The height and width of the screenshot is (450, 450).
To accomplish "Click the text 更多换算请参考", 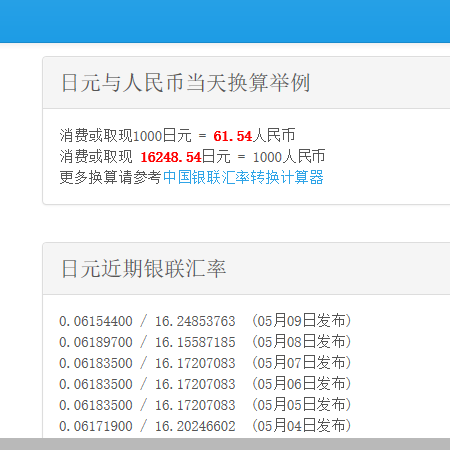I will tap(111, 177).
